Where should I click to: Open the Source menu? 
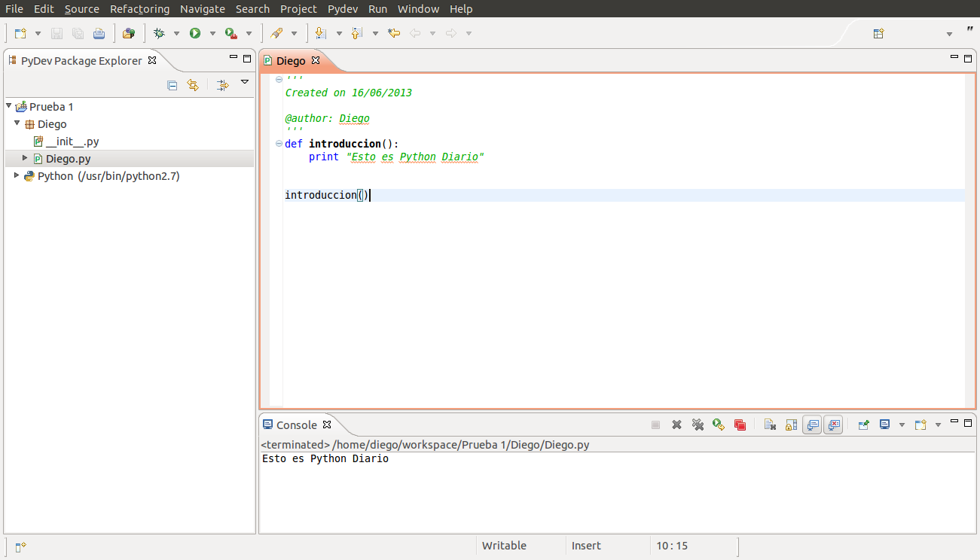(x=82, y=9)
